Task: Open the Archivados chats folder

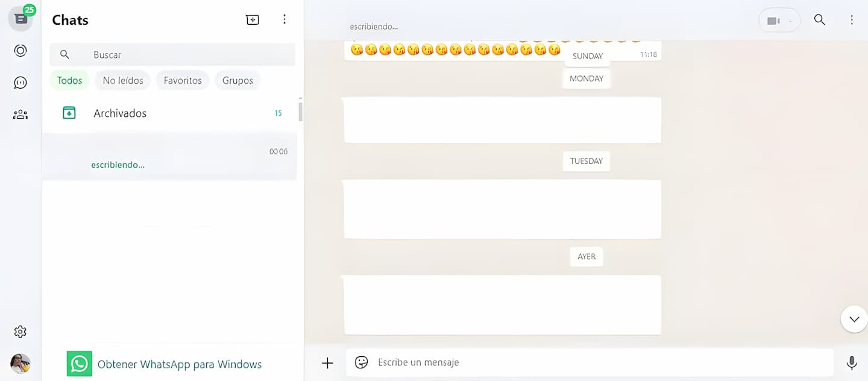Action: (x=120, y=113)
